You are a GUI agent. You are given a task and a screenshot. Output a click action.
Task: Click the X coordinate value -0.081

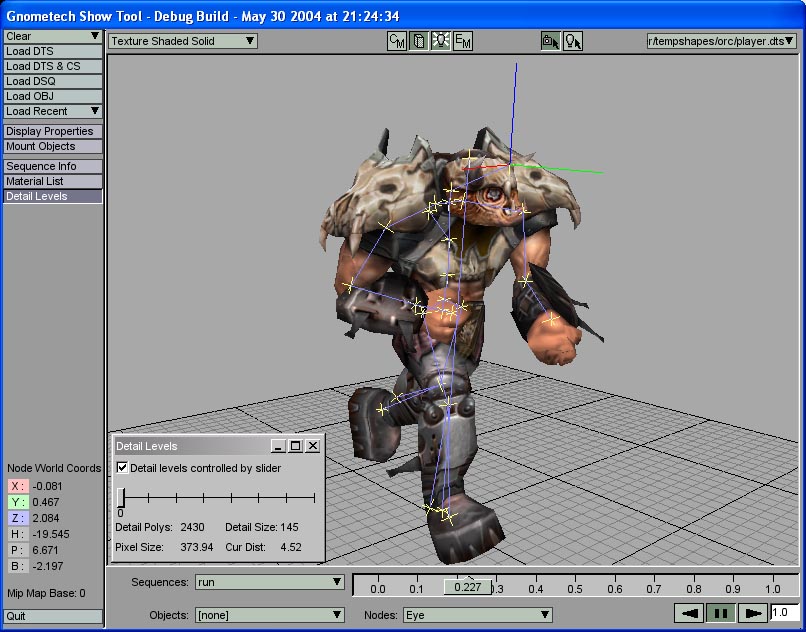point(47,486)
